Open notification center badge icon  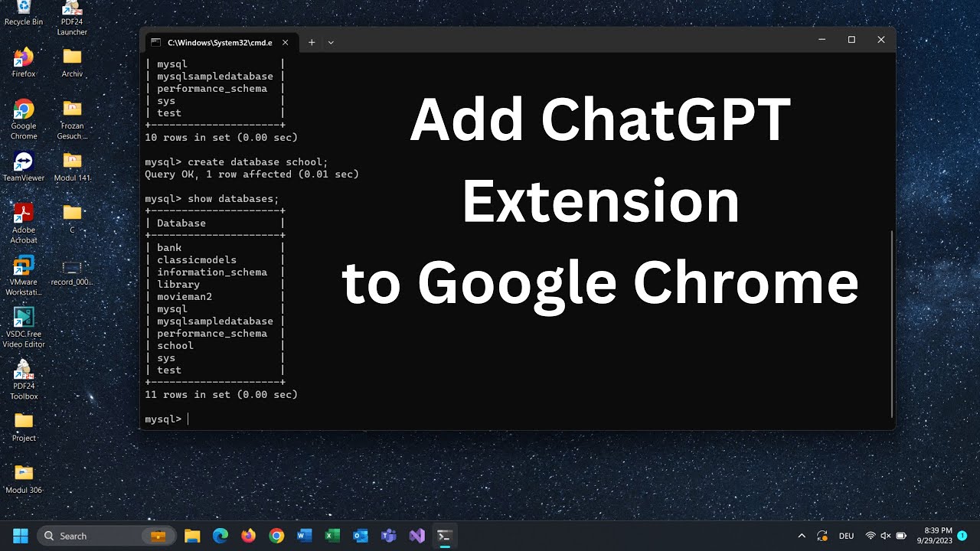(962, 536)
